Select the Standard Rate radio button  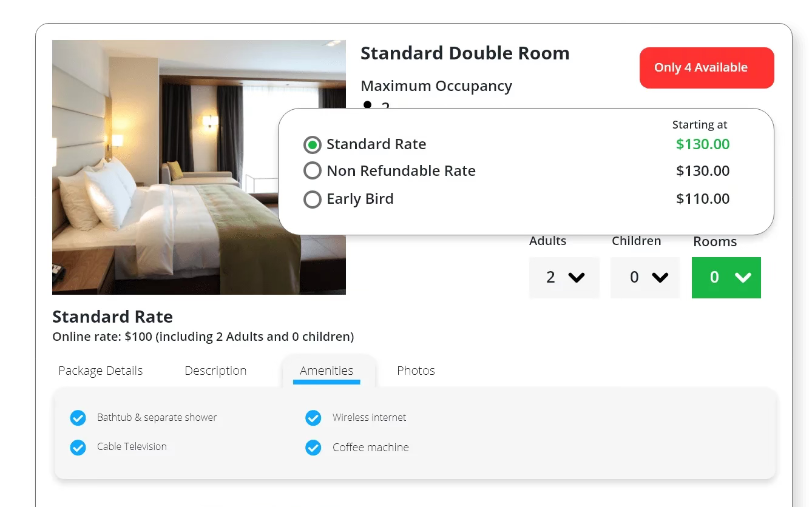(x=312, y=145)
